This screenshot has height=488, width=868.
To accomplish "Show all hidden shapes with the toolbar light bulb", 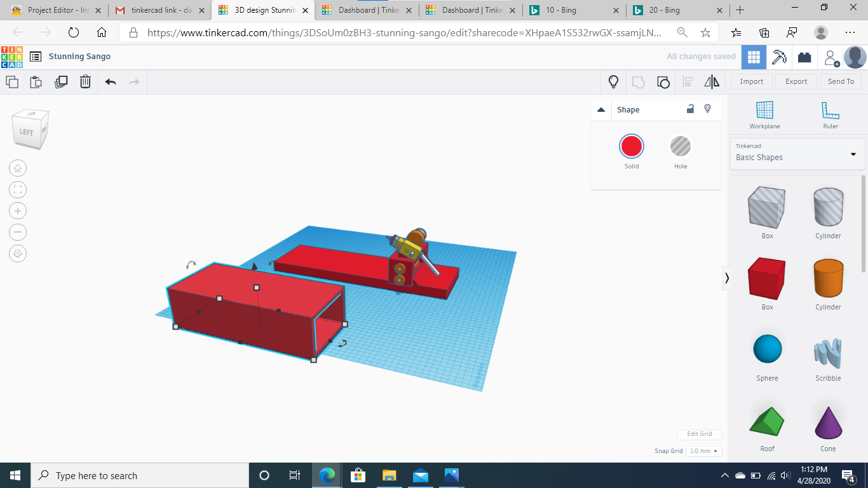I will pos(613,82).
